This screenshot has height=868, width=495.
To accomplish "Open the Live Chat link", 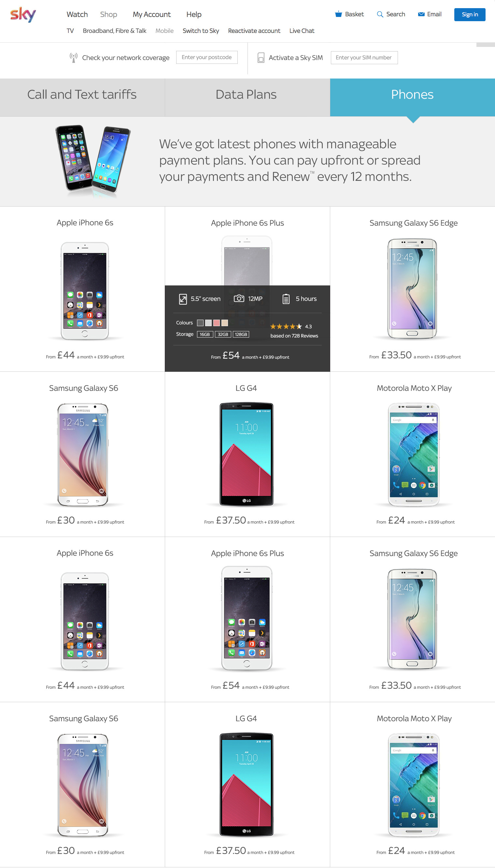I will 302,31.
